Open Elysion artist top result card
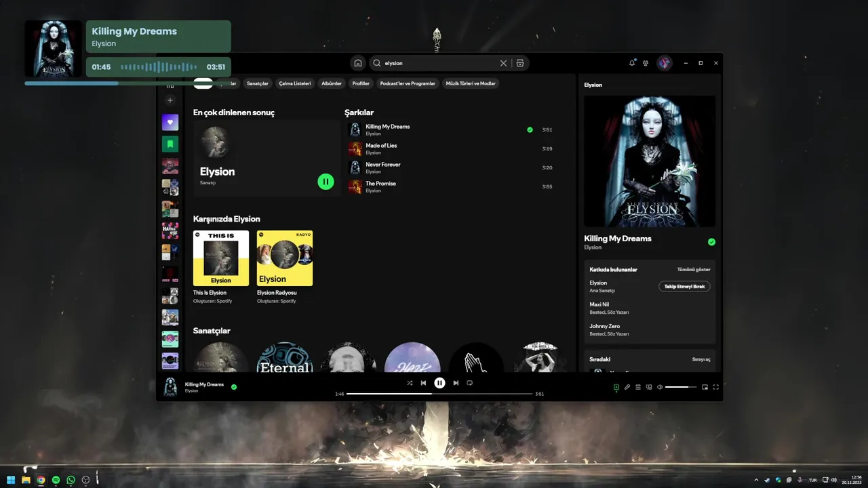Image resolution: width=868 pixels, height=488 pixels. coord(267,159)
